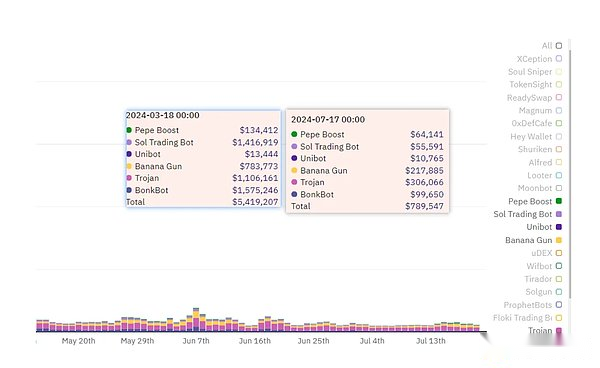The height and width of the screenshot is (368, 600).
Task: Select the XCeption legend label
Action: [x=534, y=59]
